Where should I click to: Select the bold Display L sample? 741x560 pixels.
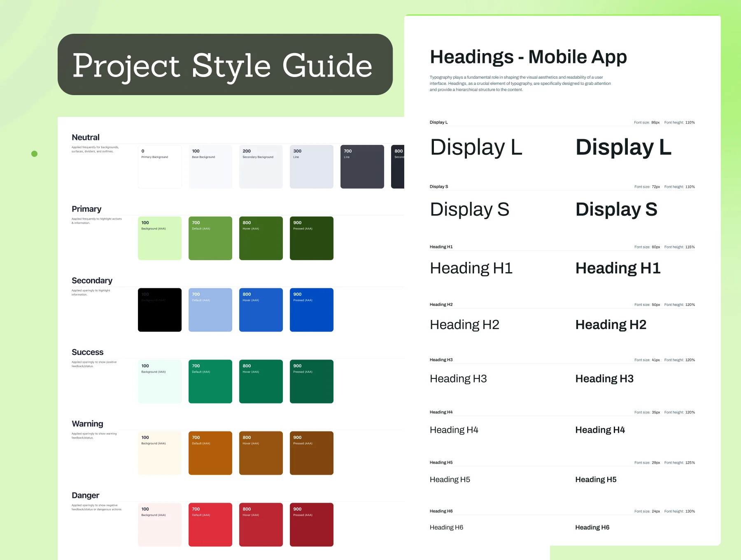point(623,147)
